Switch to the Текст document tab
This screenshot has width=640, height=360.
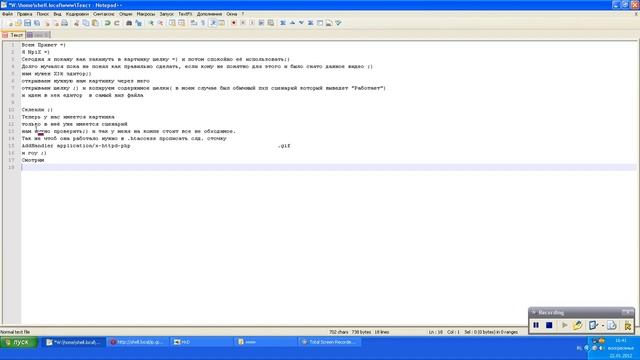click(x=13, y=35)
